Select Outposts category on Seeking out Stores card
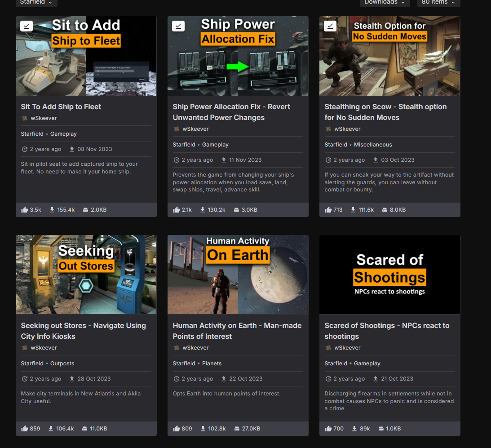Viewport: 491px width, 448px height. click(62, 364)
